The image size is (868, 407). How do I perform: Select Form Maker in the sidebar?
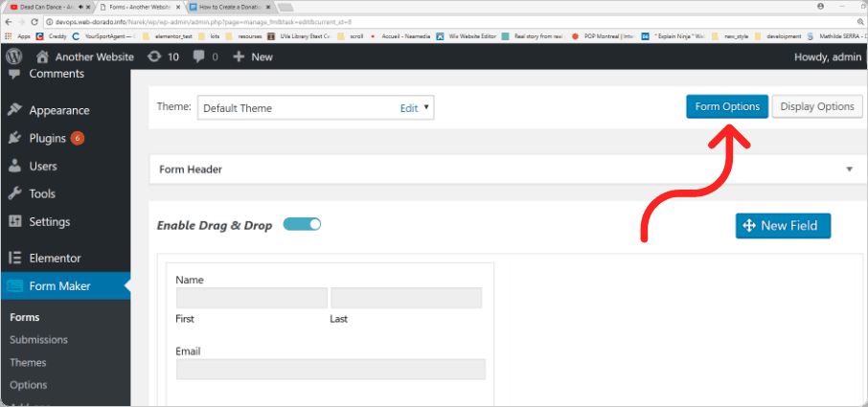(65, 286)
